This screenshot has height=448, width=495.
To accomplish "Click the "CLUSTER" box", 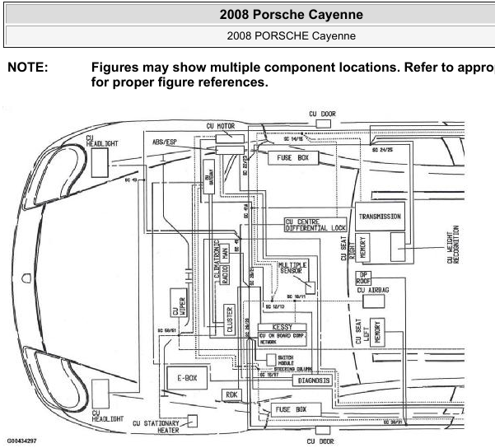I will (x=229, y=320).
